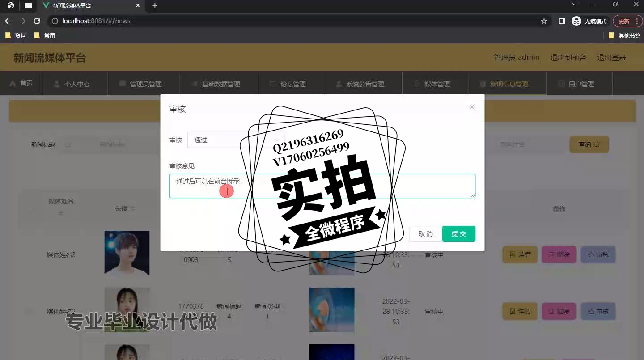644x360 pixels.
Task: Open the 系统公告管理 menu item
Action: [x=363, y=84]
